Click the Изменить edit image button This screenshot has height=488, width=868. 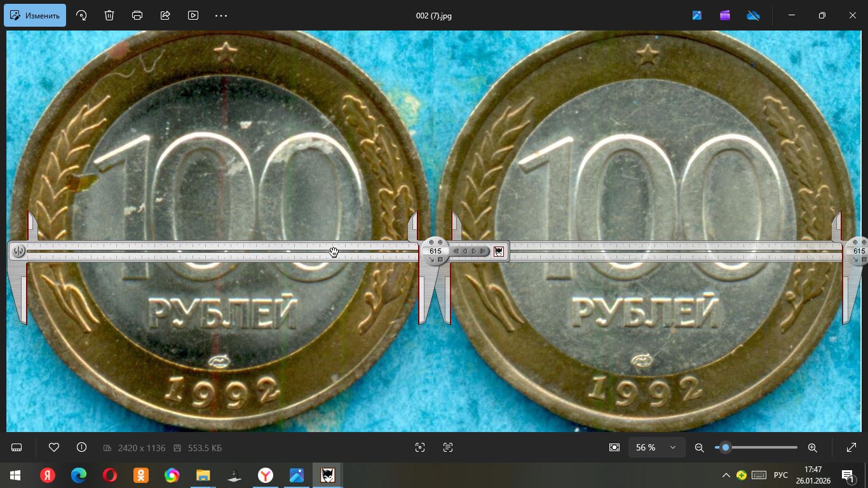coord(35,15)
